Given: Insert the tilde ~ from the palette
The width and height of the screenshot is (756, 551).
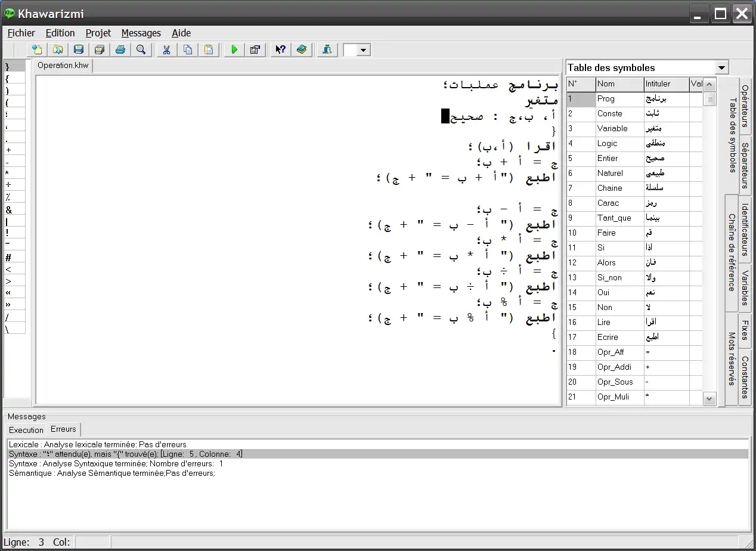Looking at the screenshot, I should (14, 245).
